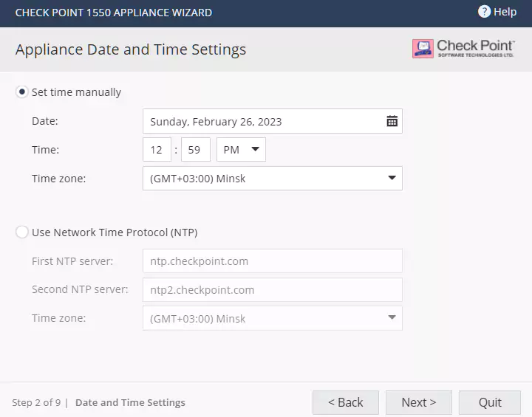The width and height of the screenshot is (532, 417).
Task: Open the AM/PM dropdown
Action: tap(241, 150)
